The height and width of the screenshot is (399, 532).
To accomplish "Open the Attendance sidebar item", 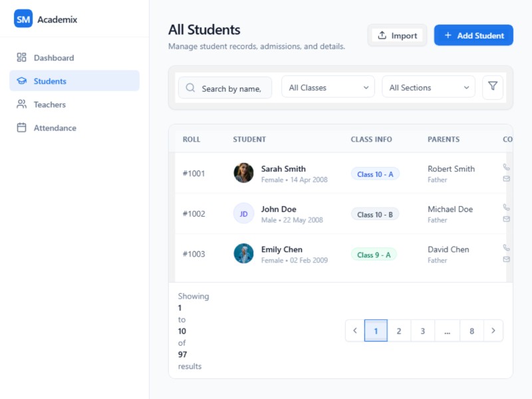I will [55, 128].
